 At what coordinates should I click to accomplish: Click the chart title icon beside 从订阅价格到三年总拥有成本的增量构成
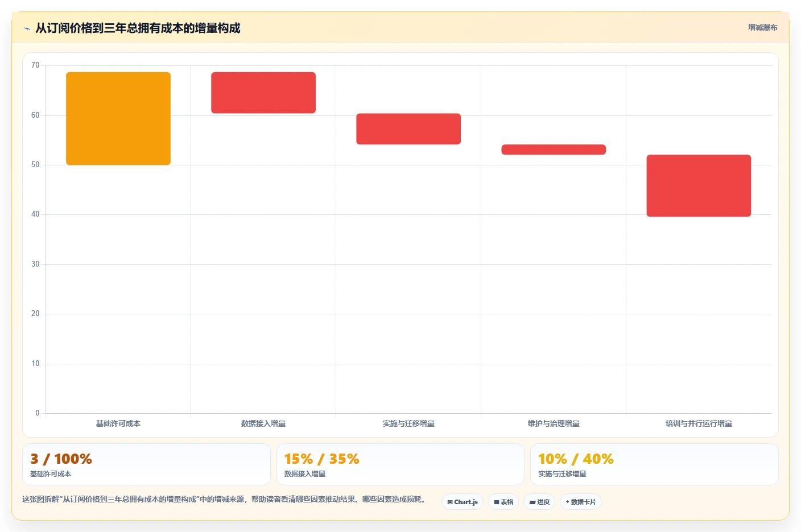27,28
